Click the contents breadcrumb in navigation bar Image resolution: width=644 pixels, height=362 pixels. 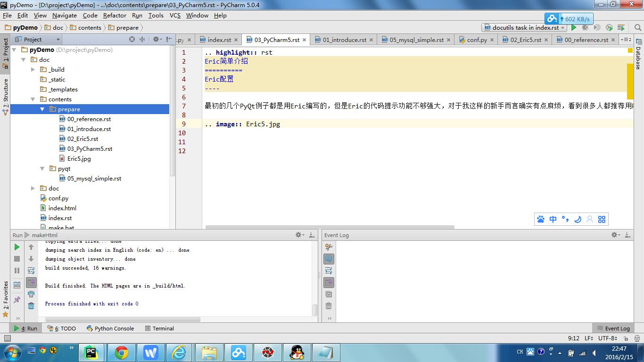tap(86, 28)
